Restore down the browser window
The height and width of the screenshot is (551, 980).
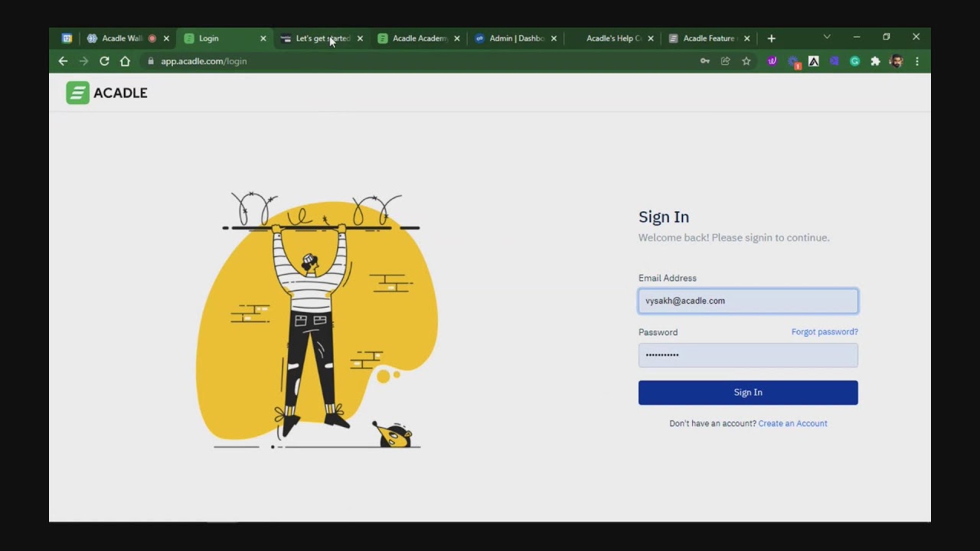pyautogui.click(x=887, y=37)
